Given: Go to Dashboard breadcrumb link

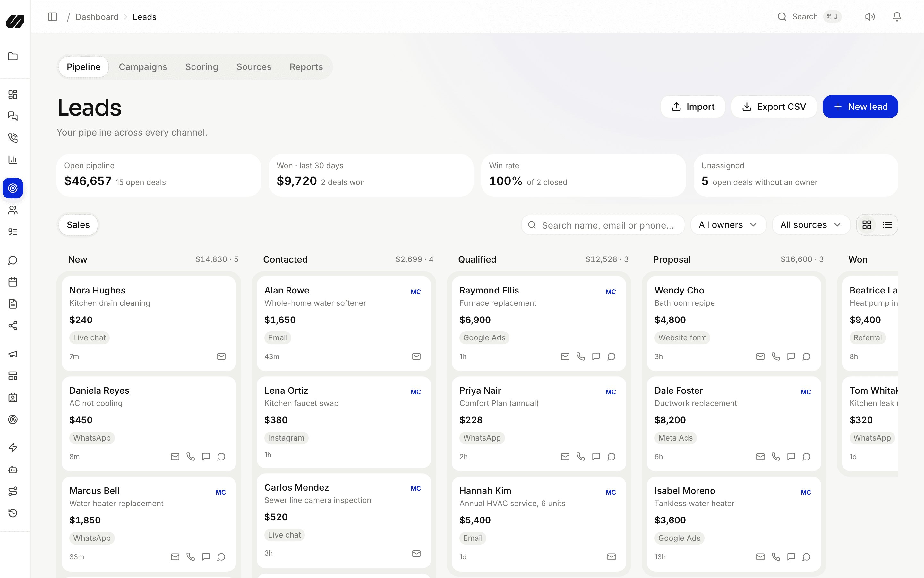Looking at the screenshot, I should pyautogui.click(x=97, y=17).
